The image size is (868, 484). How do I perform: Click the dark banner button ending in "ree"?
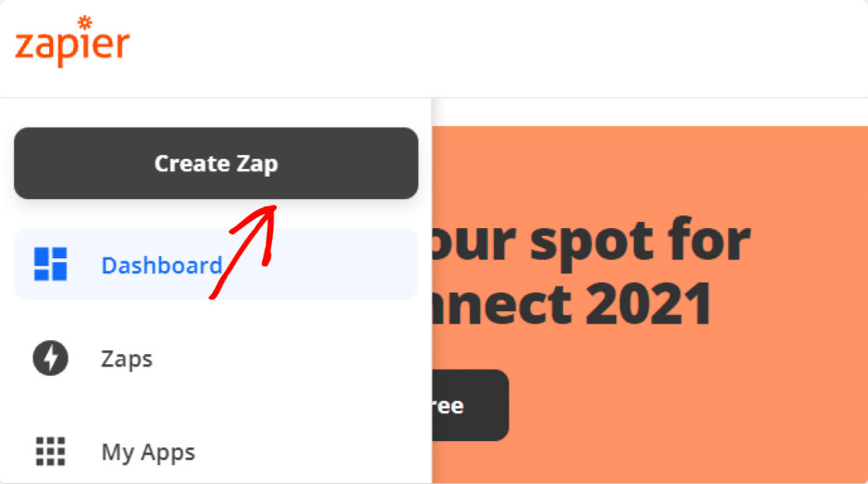(470, 405)
